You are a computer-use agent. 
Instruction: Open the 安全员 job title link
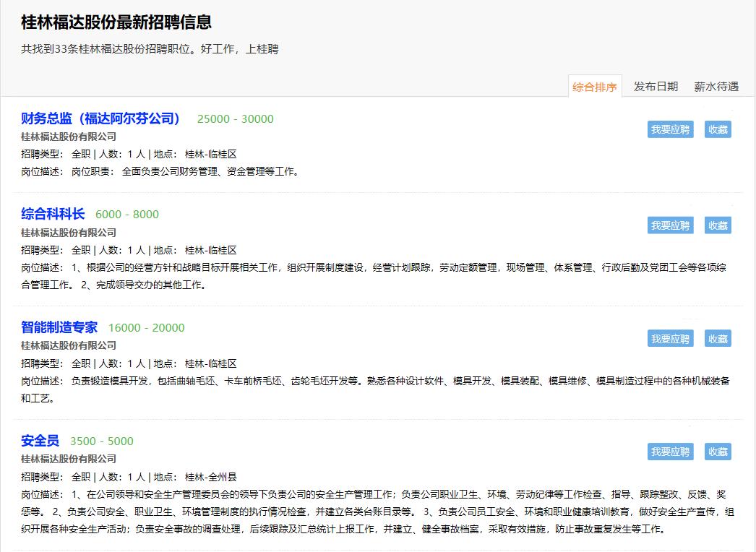[x=40, y=441]
